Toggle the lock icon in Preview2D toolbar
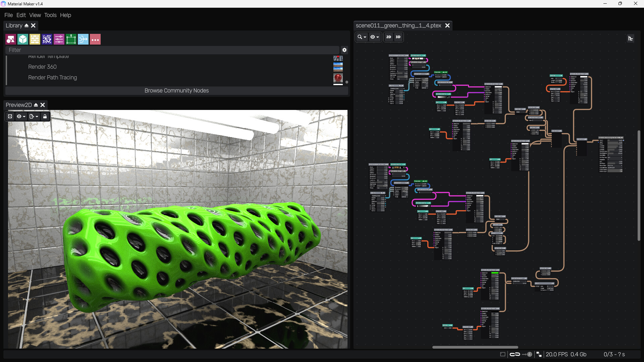Image resolution: width=644 pixels, height=362 pixels. 45,116
